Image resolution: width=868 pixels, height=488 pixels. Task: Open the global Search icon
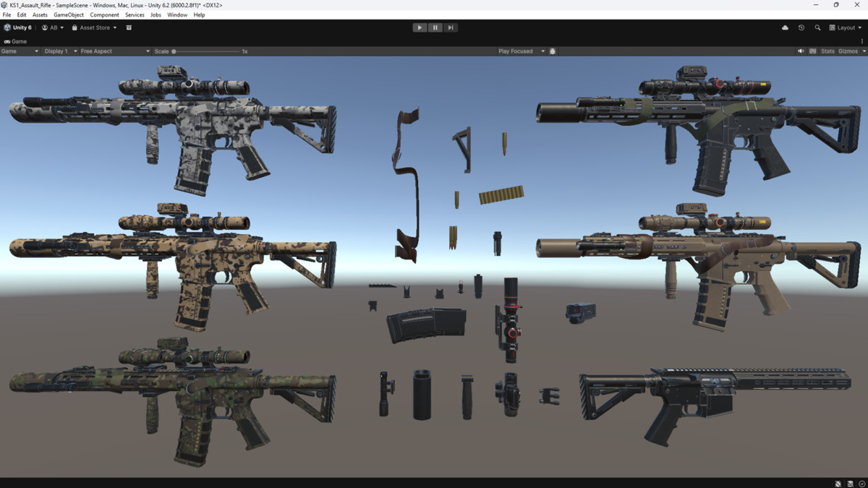point(817,27)
